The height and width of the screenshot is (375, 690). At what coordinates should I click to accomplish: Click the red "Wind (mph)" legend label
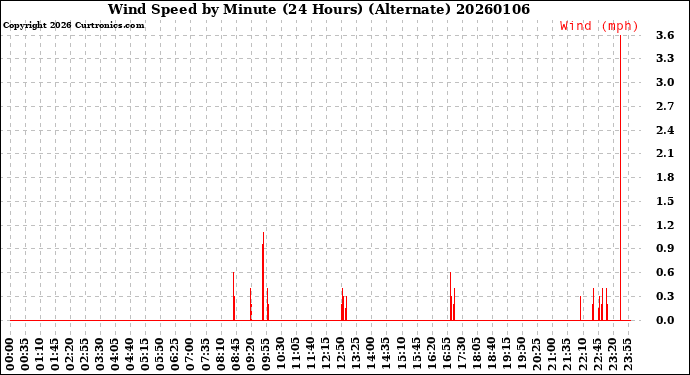coord(599,26)
